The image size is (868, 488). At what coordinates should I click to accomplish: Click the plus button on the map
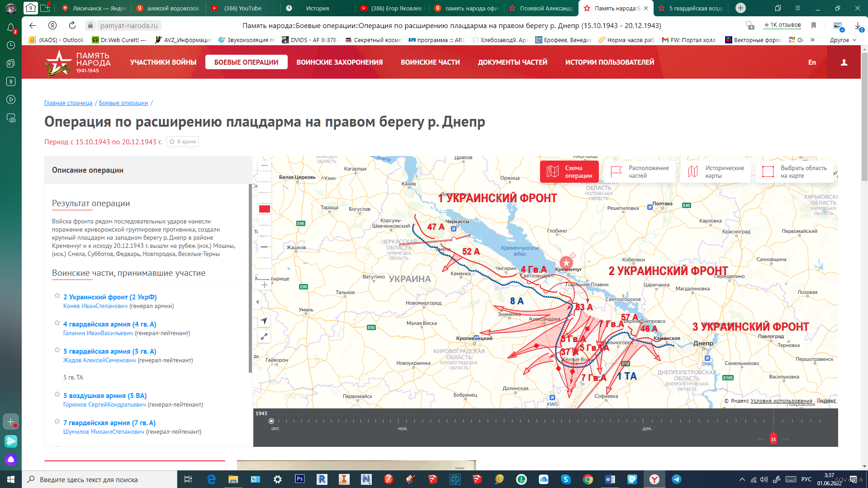(x=264, y=285)
